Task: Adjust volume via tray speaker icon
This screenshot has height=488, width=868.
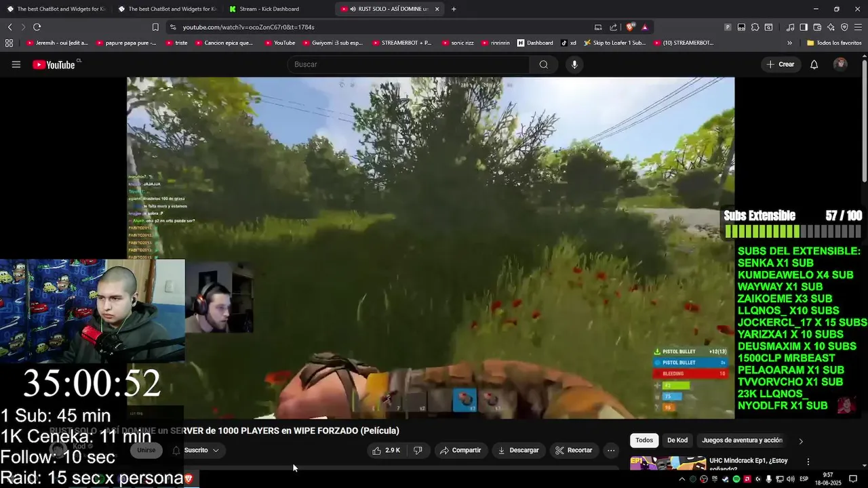Action: 791,479
